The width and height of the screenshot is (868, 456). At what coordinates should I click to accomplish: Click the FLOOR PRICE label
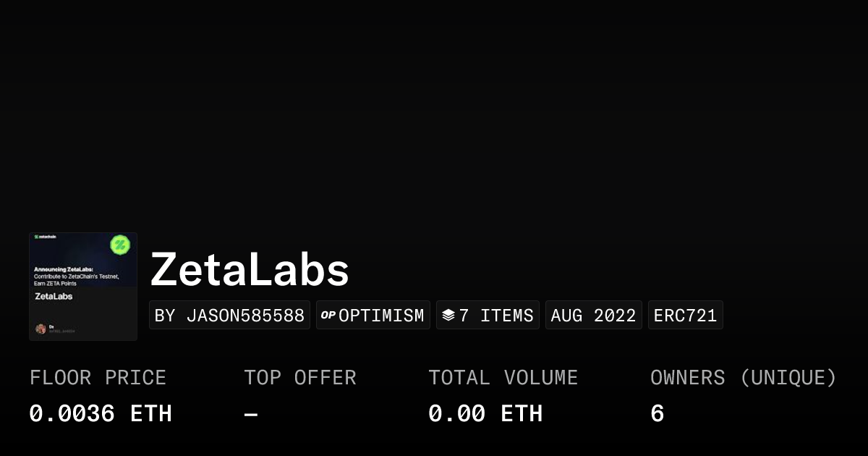[x=98, y=378]
